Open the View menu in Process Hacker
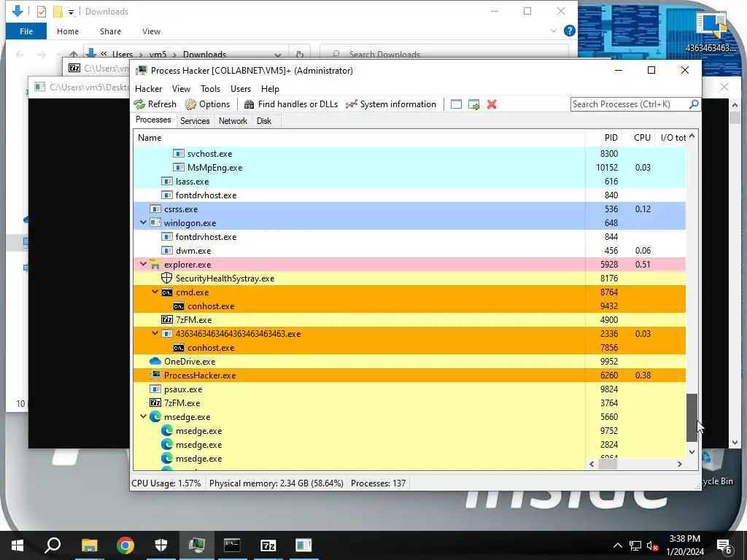Viewport: 747px width, 560px height. [x=181, y=89]
